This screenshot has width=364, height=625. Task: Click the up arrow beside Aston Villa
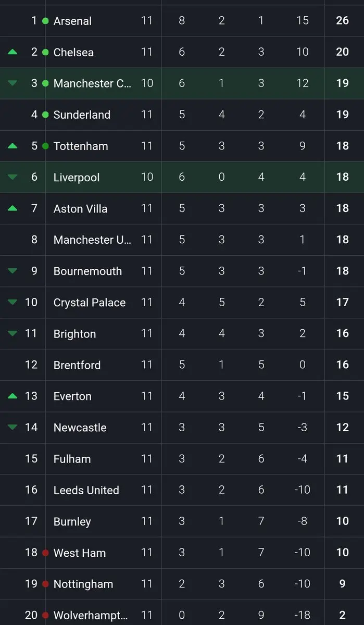click(13, 208)
